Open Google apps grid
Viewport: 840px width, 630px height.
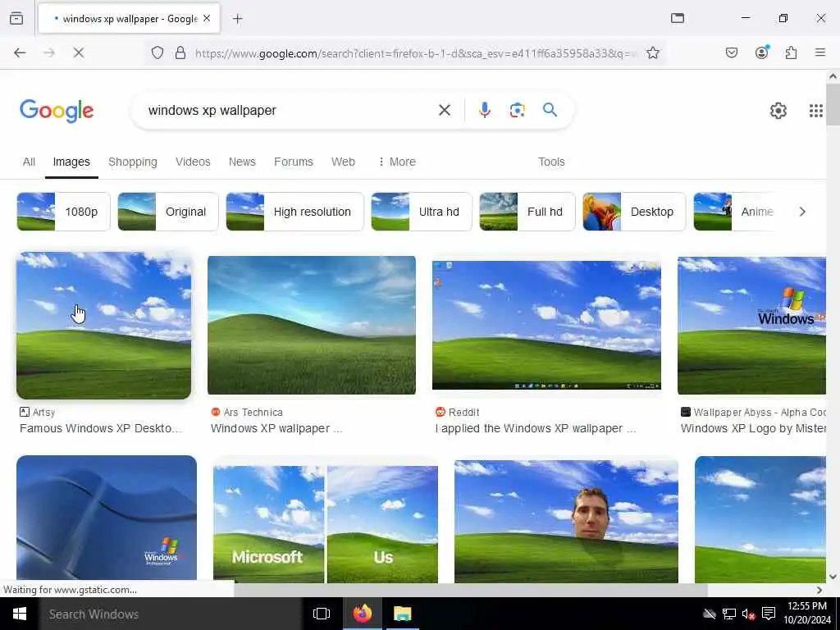point(816,111)
